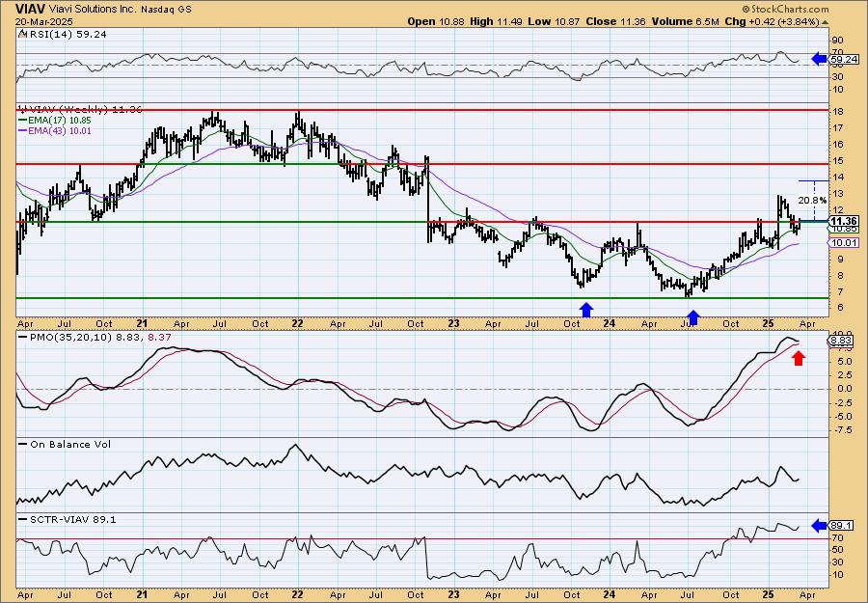
Task: Click the PMO(35,20,10) 8.83, 8.37 label
Action: click(100, 337)
